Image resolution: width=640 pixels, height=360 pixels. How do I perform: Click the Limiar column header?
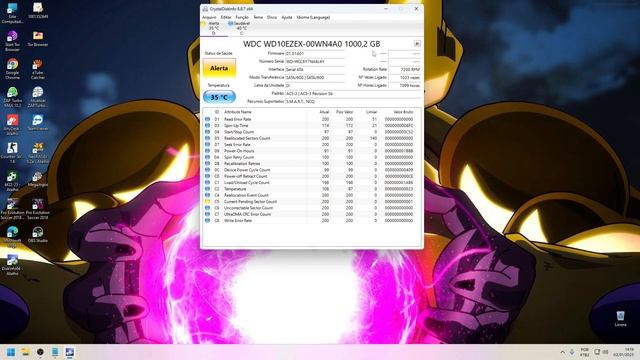tap(371, 112)
